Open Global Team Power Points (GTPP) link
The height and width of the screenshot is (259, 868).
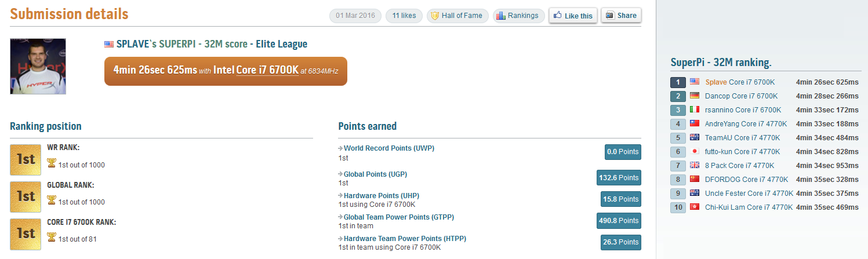point(399,217)
